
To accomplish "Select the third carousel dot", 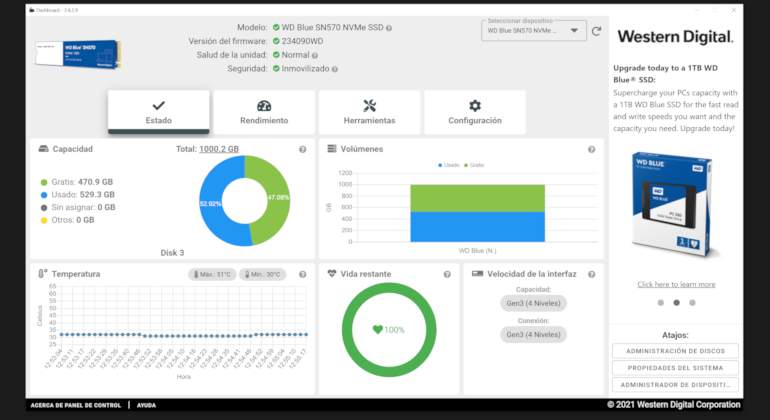I will pos(692,303).
